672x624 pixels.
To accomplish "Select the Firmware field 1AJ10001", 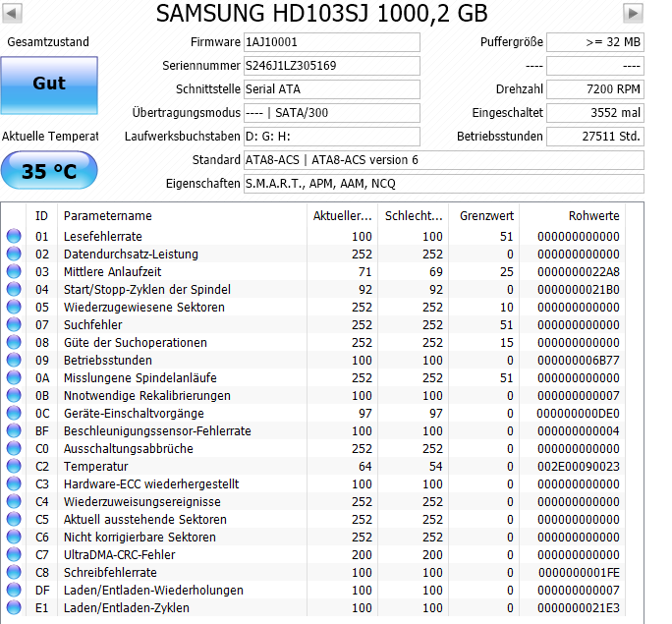I will 332,42.
